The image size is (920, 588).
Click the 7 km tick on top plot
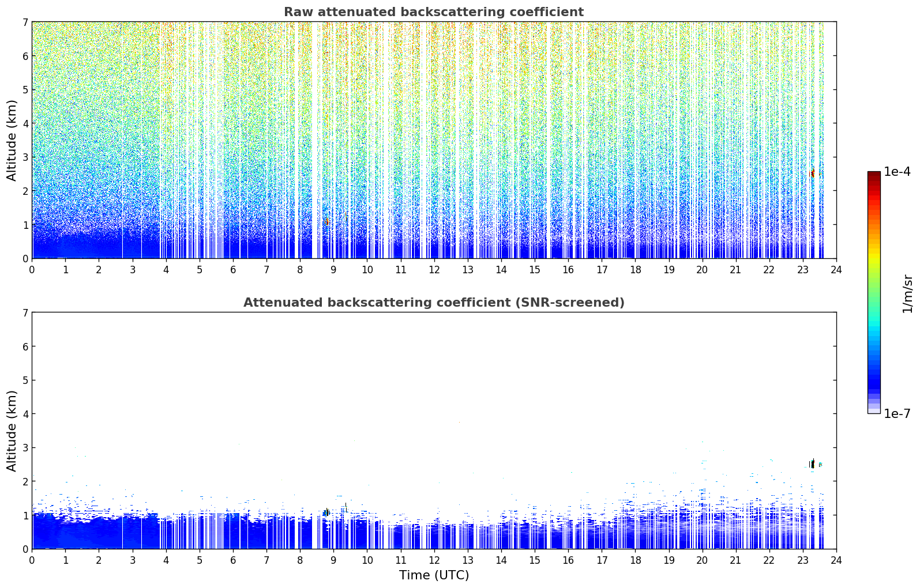click(x=25, y=22)
